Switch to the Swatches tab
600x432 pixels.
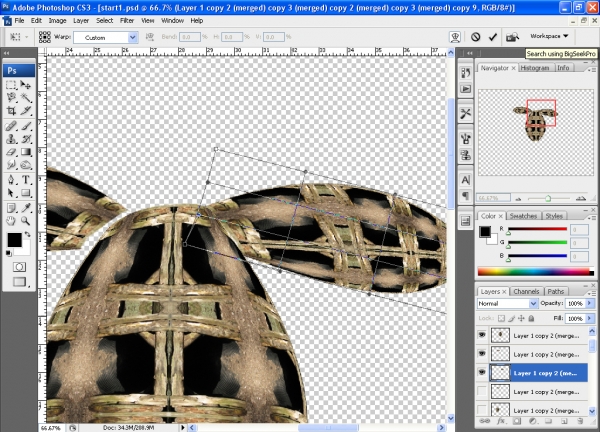(523, 216)
